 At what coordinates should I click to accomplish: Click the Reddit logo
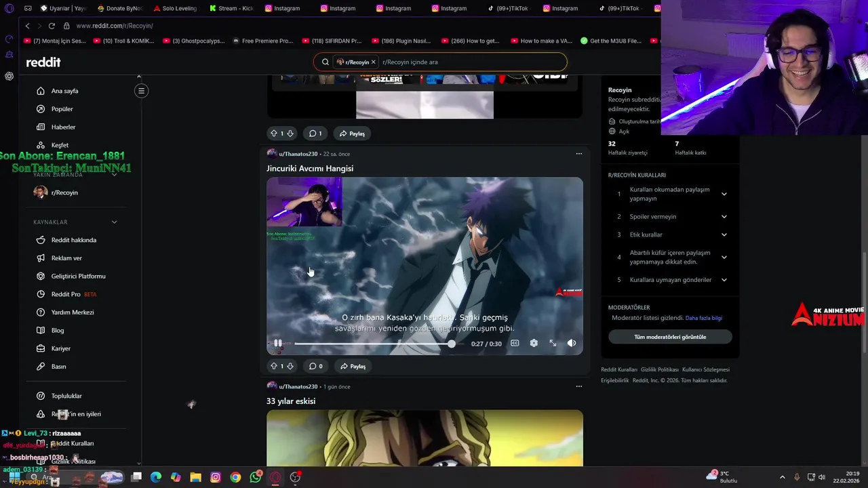click(x=43, y=62)
